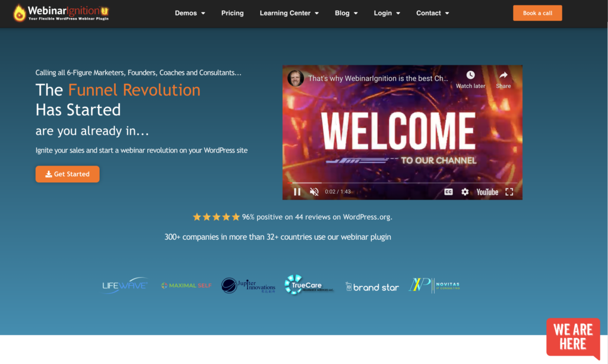Open video settings via the gear icon
Screen dimensions: 608x364
tap(465, 191)
